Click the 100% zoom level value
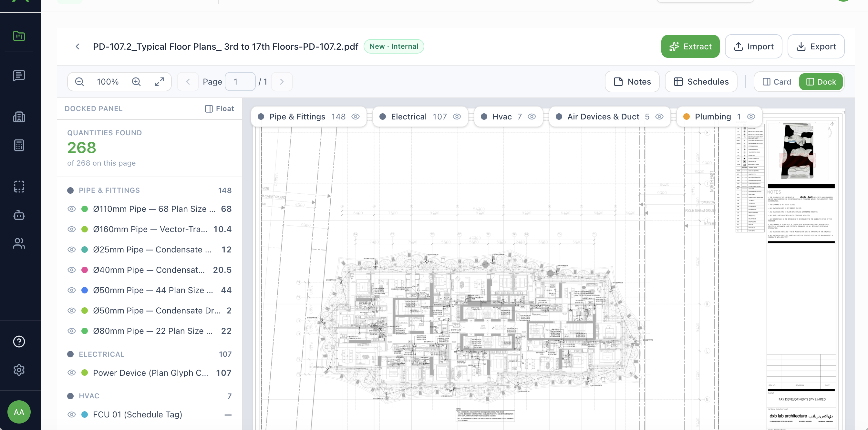The width and height of the screenshot is (868, 430). 108,81
